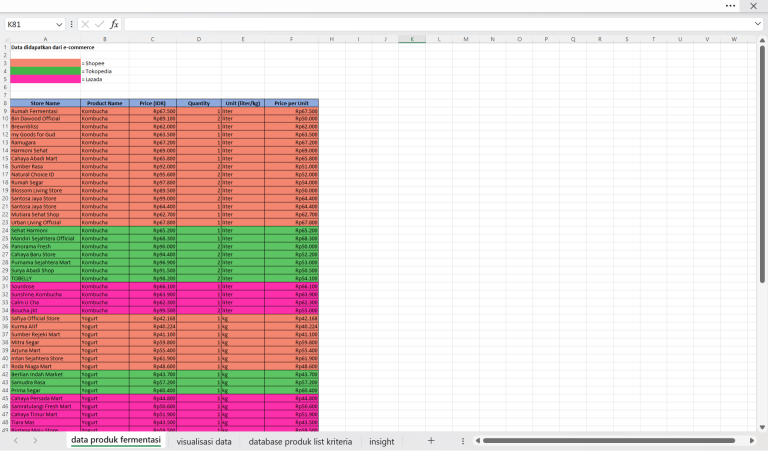Click the Name Box showing K81

coord(28,24)
